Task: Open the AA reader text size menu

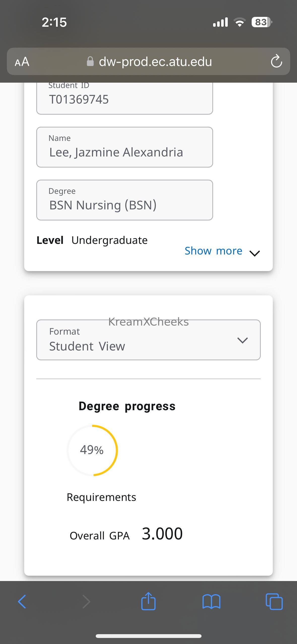Action: 22,62
